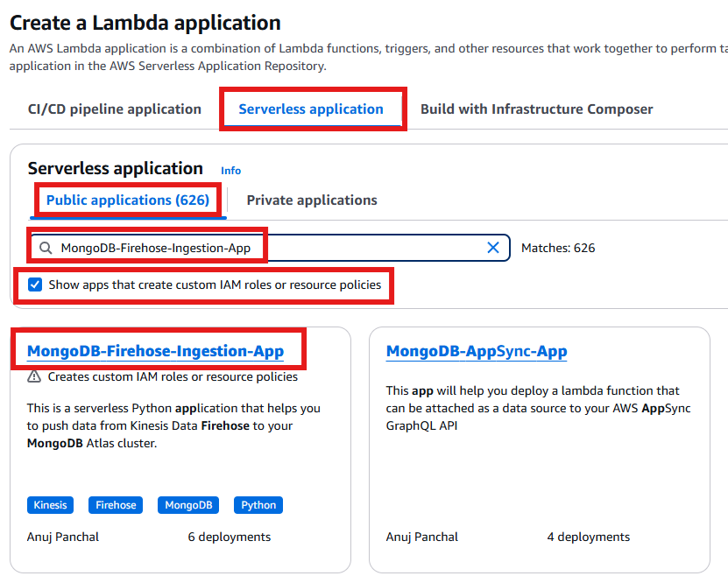Image resolution: width=728 pixels, height=583 pixels.
Task: Click Anuj Panchal on the AppSync card
Action: (x=421, y=537)
